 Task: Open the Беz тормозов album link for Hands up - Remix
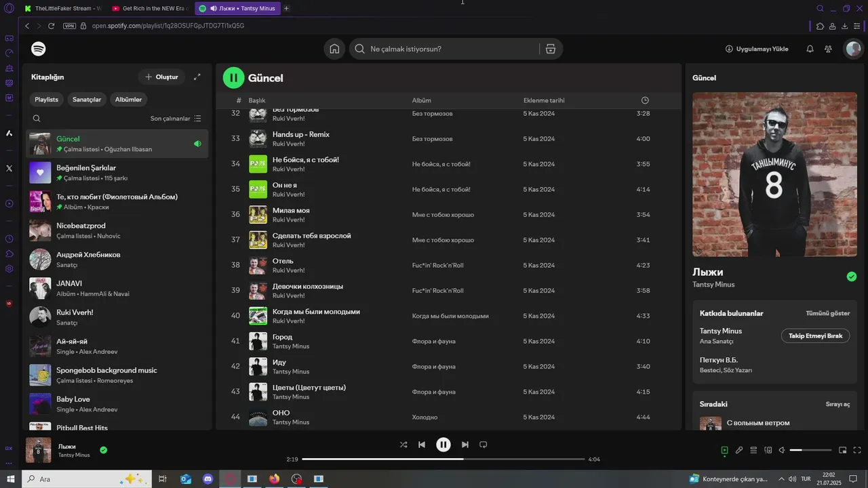tap(432, 139)
